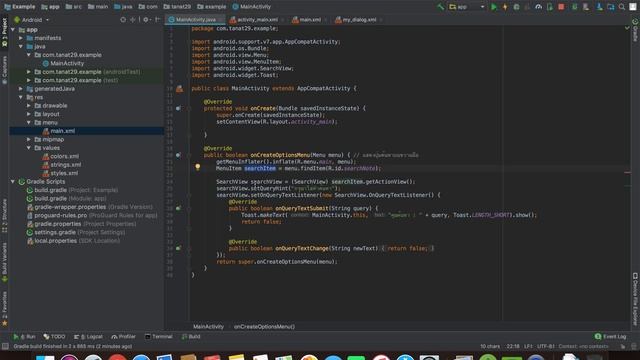
Task: Collapse the java folder
Action: pos(21,47)
